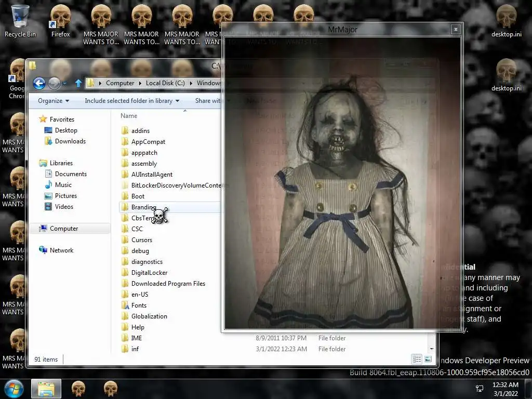
Task: Select the diagnostics folder
Action: 142,262
